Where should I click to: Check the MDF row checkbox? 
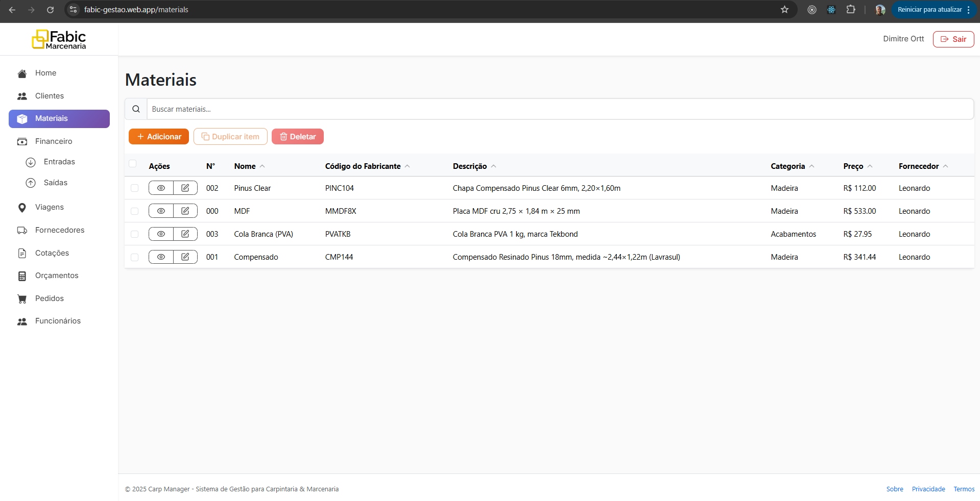coord(135,211)
